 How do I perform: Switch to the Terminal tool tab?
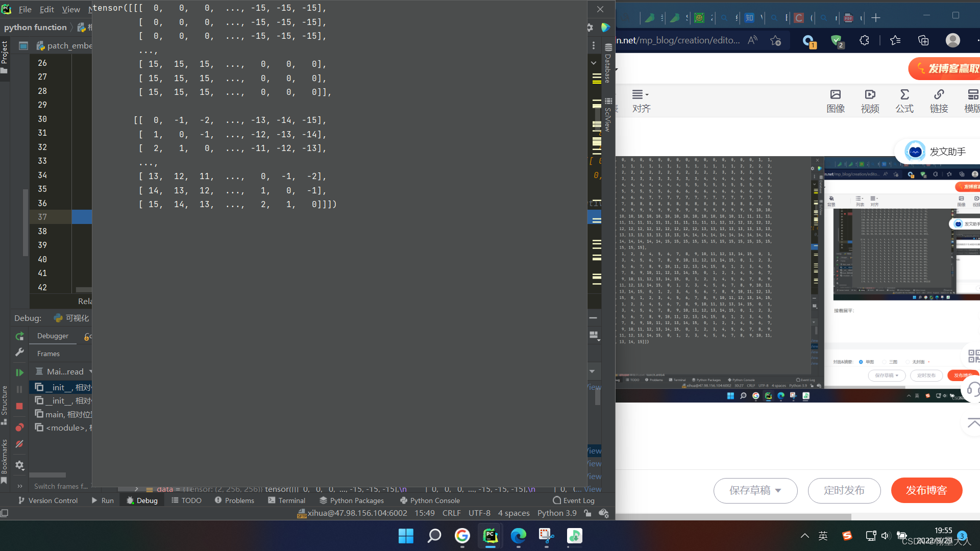286,500
